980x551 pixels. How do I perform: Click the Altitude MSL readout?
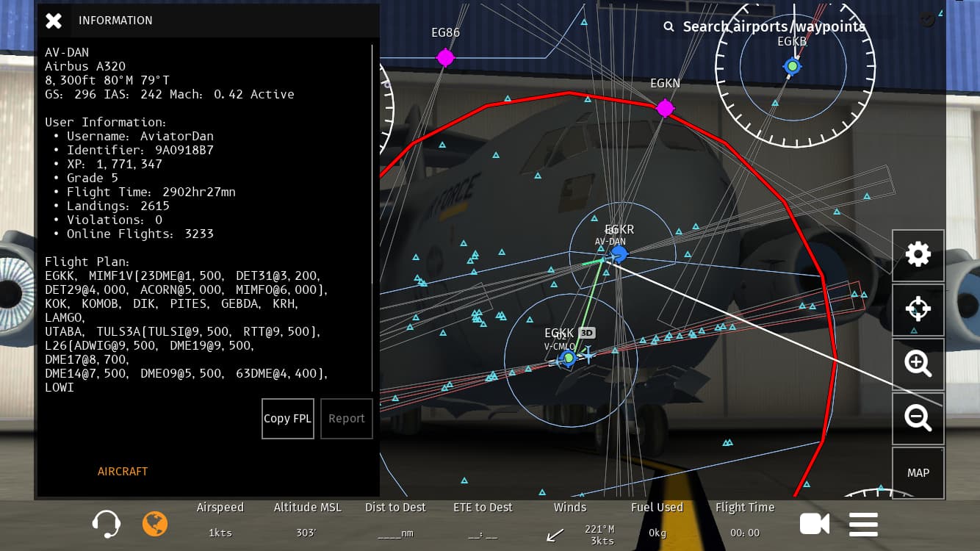click(x=307, y=519)
